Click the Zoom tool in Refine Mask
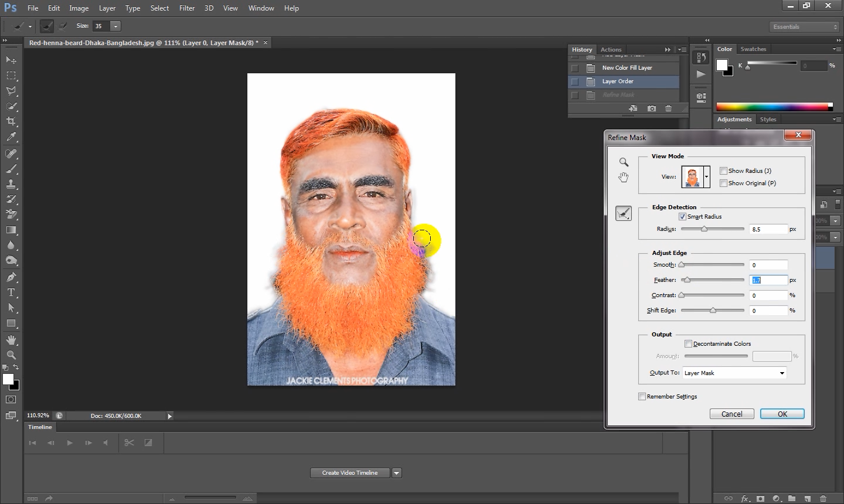Screen dimensions: 844x504 [x=624, y=162]
